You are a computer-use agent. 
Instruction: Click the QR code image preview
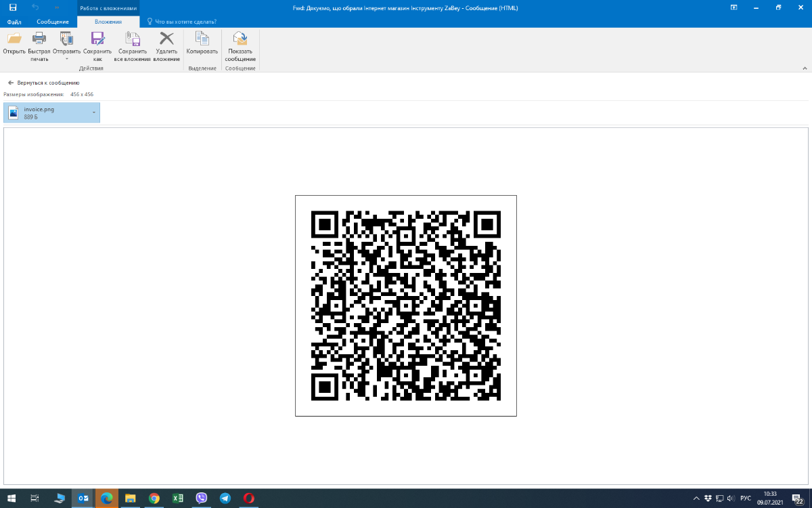pos(406,305)
